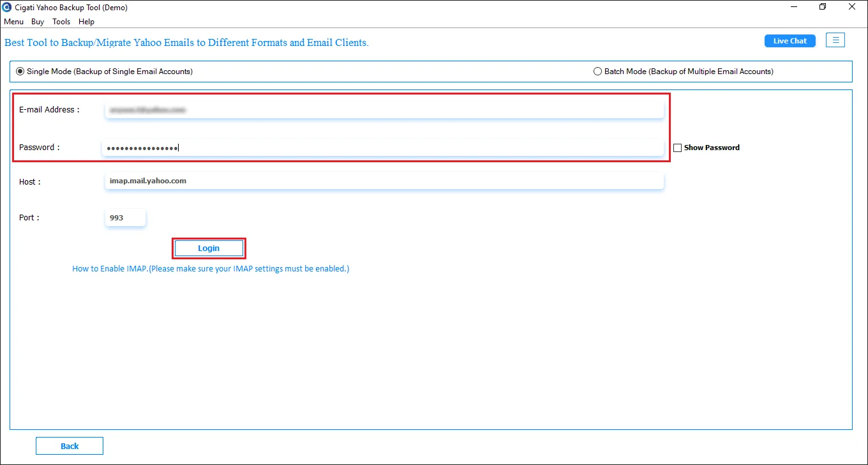Click the Back button
This screenshot has height=465, width=868.
[x=70, y=446]
